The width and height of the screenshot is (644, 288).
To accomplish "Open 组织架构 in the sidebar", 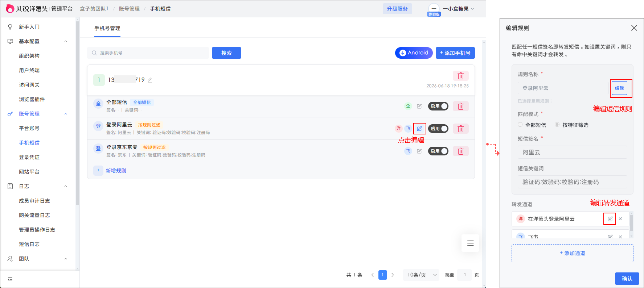I will coord(29,56).
